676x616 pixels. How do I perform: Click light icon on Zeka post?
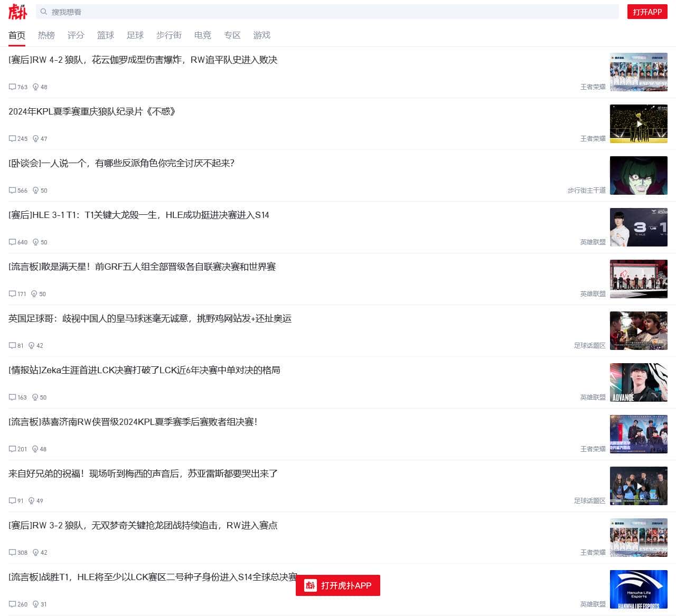[x=35, y=397]
